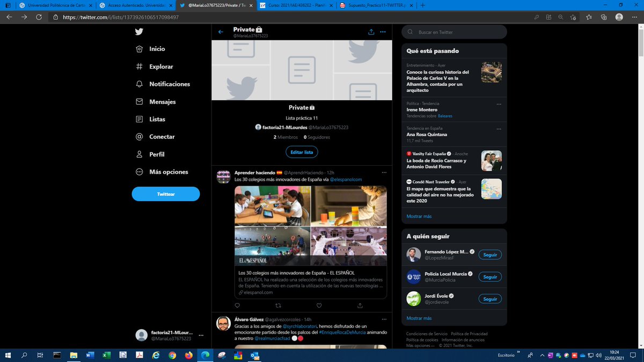Click Mostrar más under A quién seguir
Screen dimensions: 644x362
419,318
